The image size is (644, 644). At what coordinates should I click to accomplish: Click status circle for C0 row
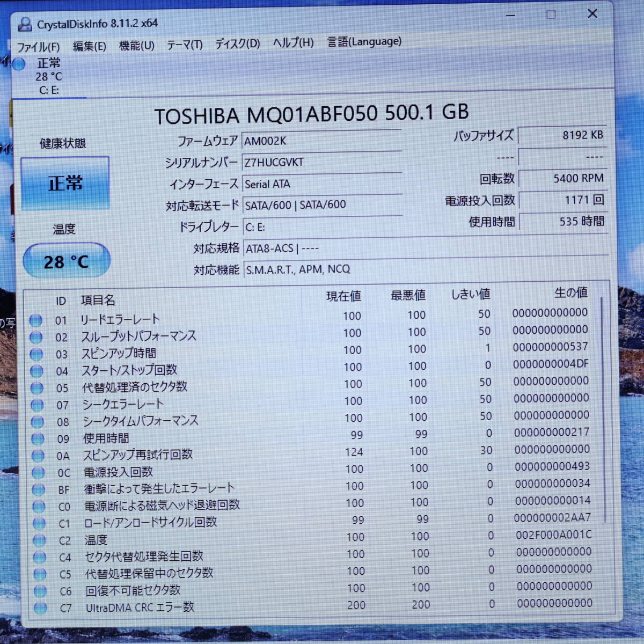pos(39,506)
